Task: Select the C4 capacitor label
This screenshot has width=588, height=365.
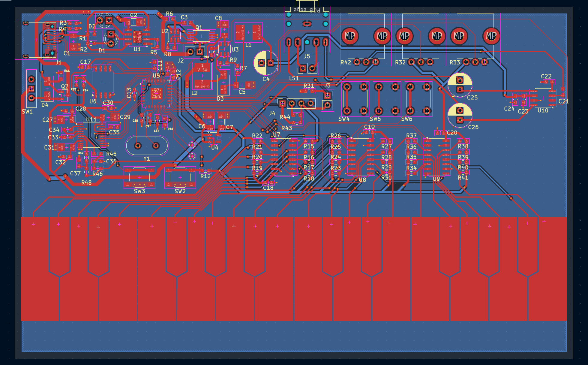Action: tap(266, 79)
